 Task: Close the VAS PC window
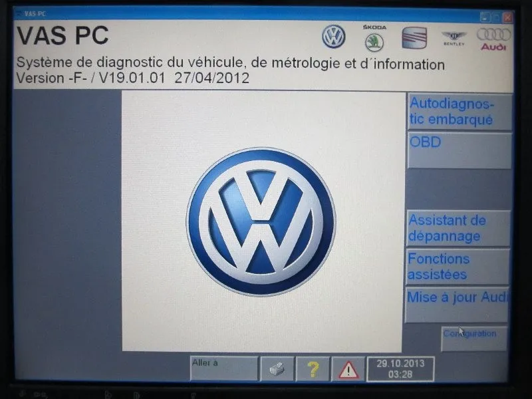coord(507,17)
